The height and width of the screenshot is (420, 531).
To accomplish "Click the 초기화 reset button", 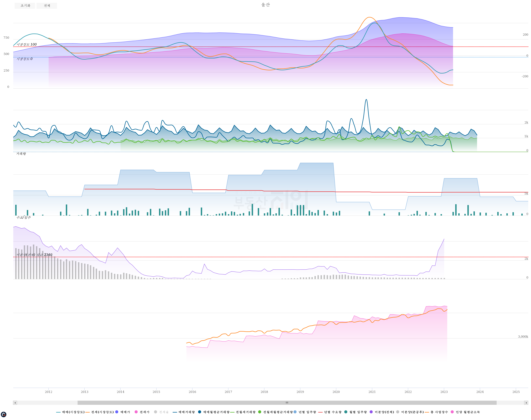I will click(x=25, y=6).
